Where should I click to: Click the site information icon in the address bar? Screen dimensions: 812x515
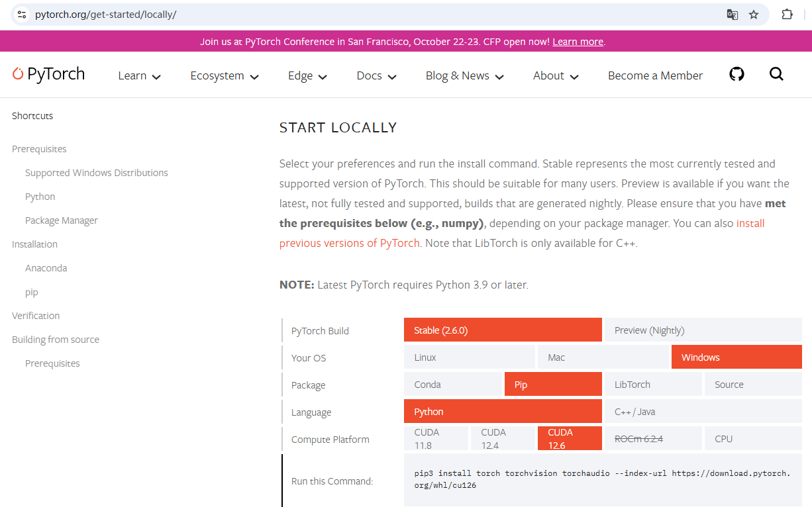coord(22,15)
